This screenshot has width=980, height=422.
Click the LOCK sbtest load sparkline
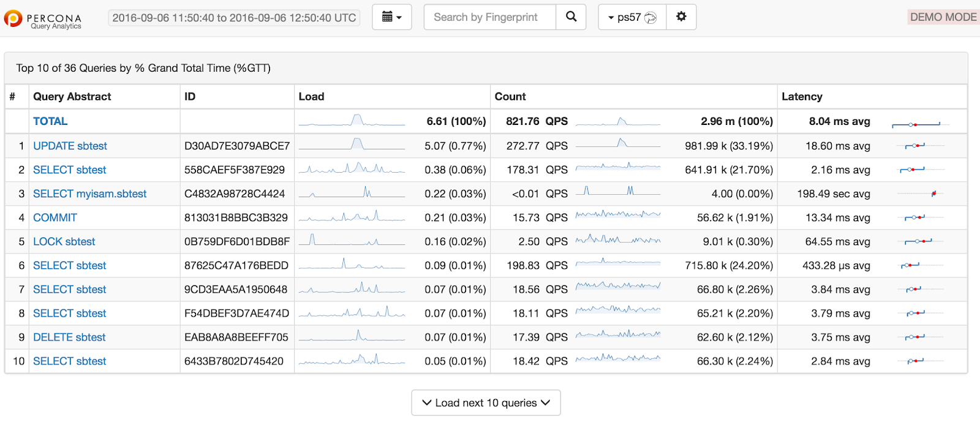coord(352,239)
